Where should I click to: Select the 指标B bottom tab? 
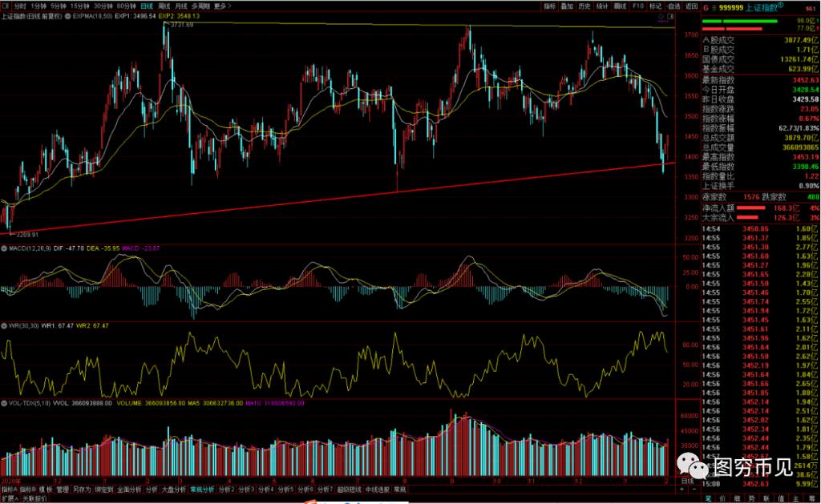point(28,490)
